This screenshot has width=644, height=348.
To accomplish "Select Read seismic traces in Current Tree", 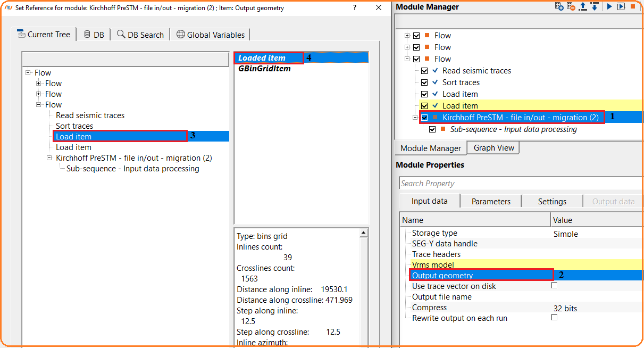I will coord(90,115).
